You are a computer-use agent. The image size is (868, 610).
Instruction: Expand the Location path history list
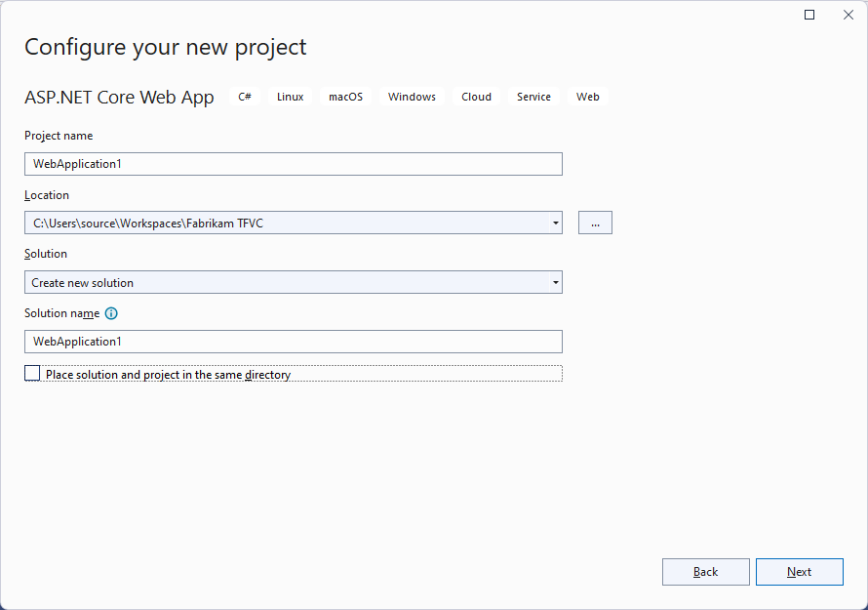coord(555,222)
